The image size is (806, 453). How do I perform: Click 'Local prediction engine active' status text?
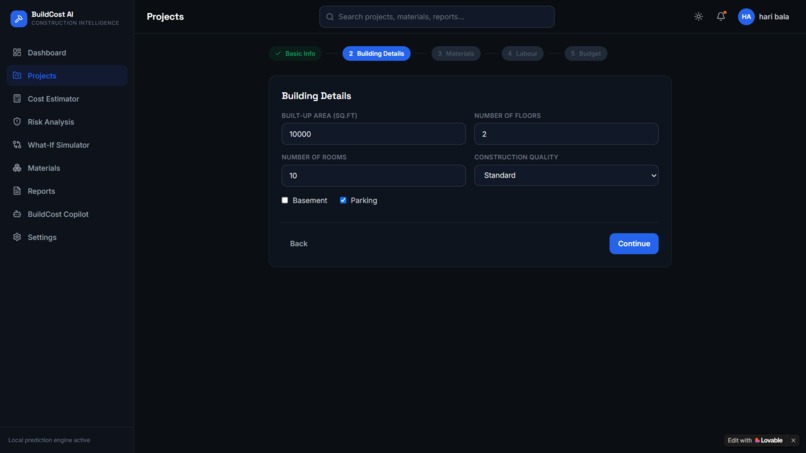(x=49, y=440)
